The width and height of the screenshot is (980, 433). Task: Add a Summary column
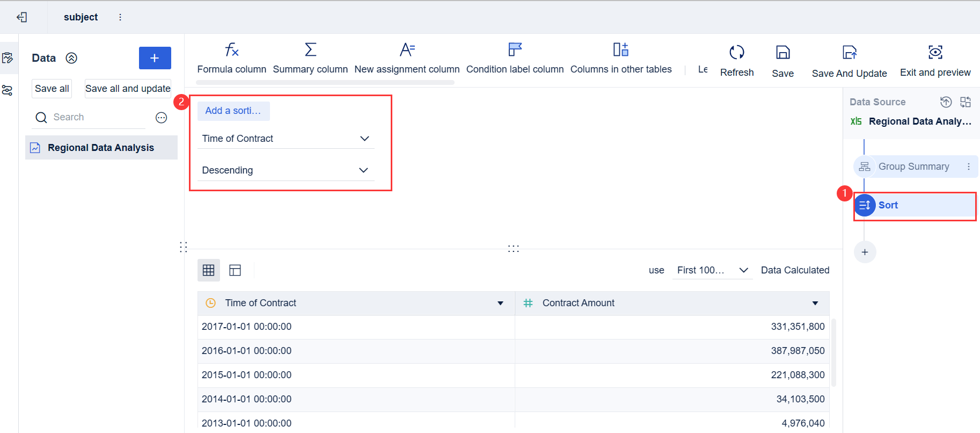[x=310, y=50]
